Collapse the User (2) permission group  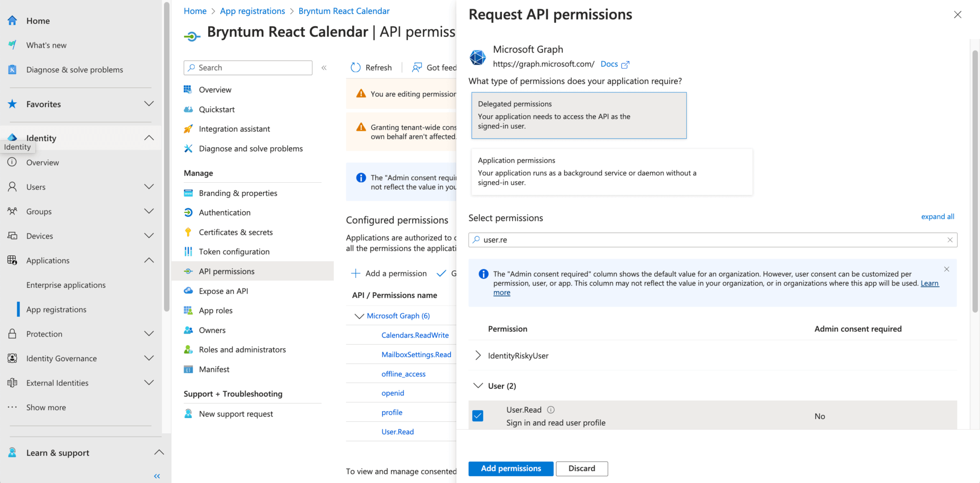coord(478,385)
